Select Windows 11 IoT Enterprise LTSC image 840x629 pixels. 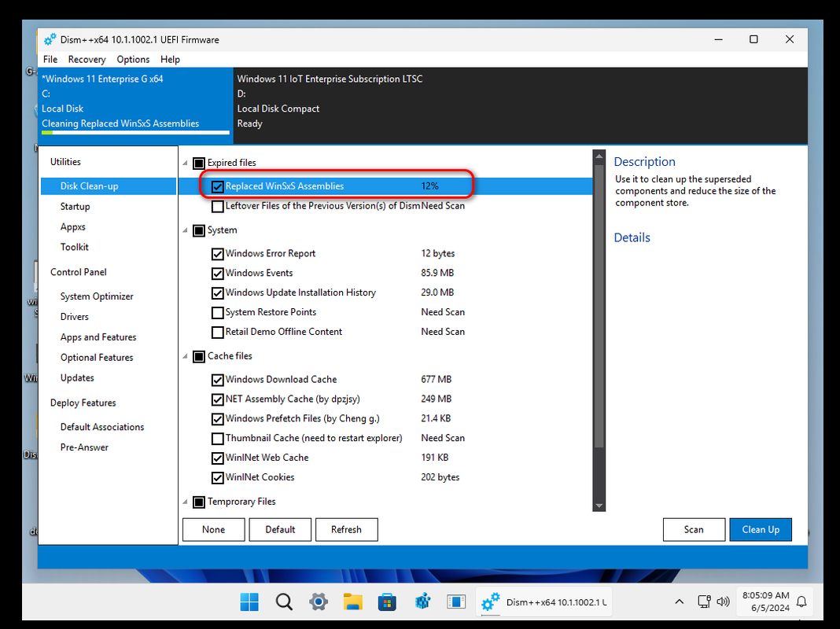click(520, 105)
